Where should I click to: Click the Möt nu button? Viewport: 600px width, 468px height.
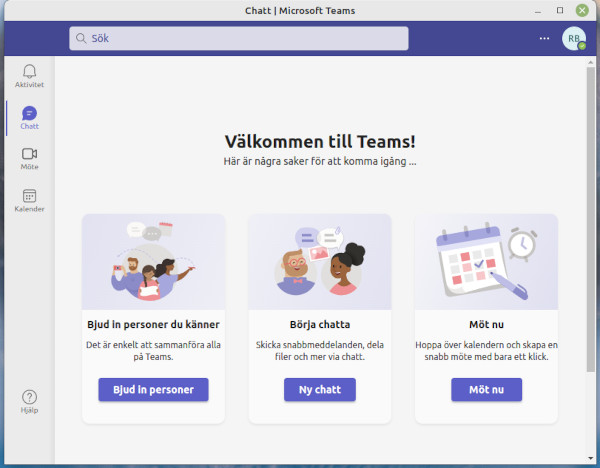[486, 390]
